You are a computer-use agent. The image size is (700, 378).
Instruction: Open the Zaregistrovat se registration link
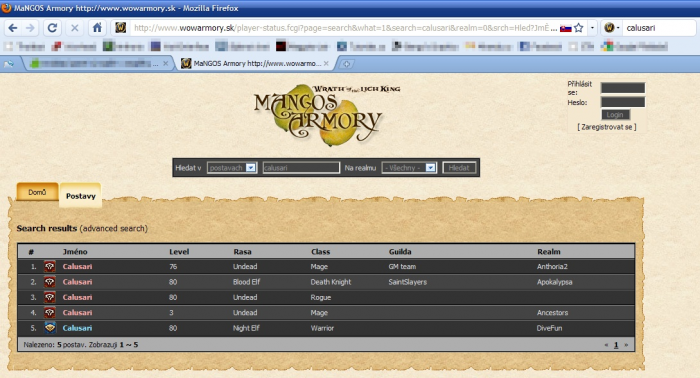tap(607, 127)
